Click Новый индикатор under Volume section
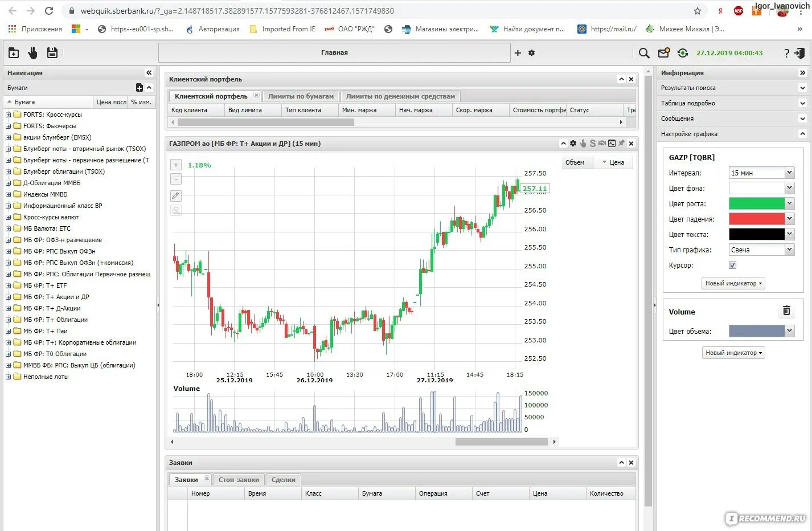Screen dimensions: 812x531 tap(733, 353)
